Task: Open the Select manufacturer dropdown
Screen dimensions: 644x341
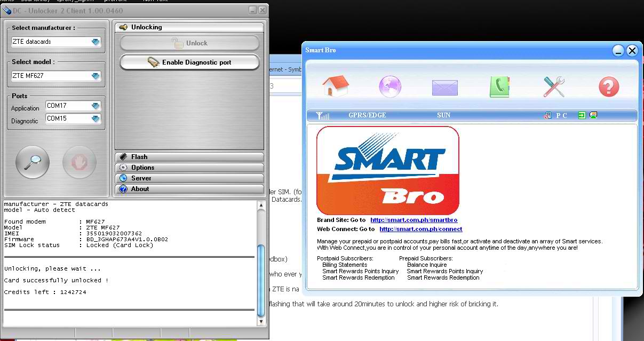Action: pyautogui.click(x=56, y=42)
